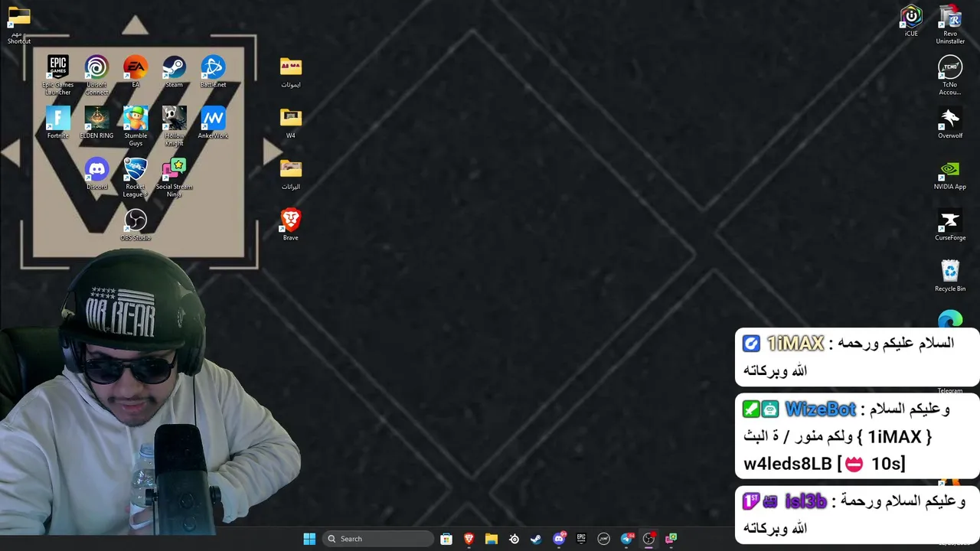
Task: Click the WizeBot username in chat overlay
Action: 820,409
